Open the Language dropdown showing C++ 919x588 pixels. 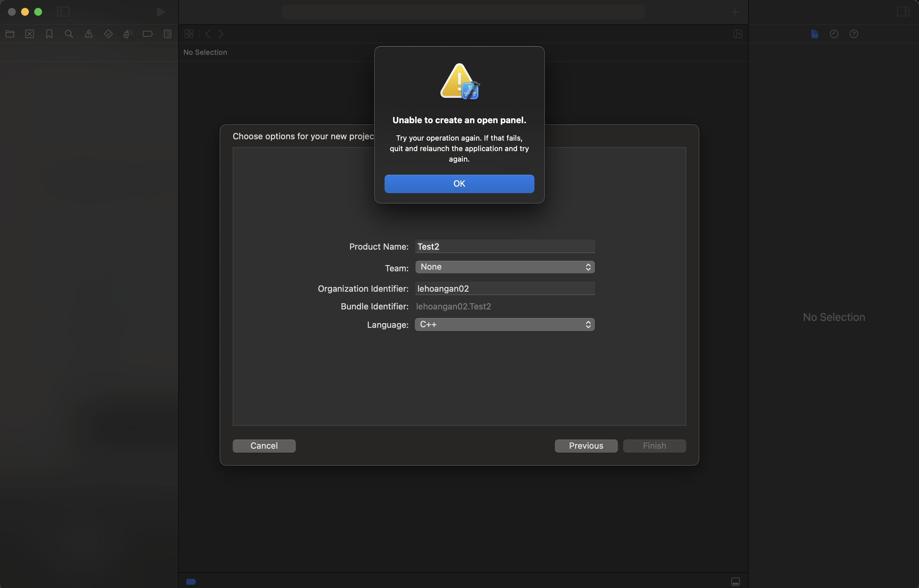coord(505,325)
